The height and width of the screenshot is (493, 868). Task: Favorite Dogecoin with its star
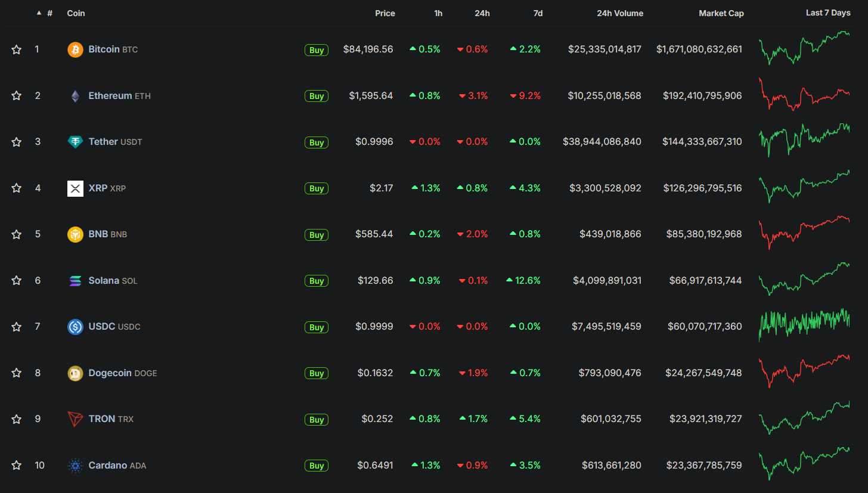(16, 373)
